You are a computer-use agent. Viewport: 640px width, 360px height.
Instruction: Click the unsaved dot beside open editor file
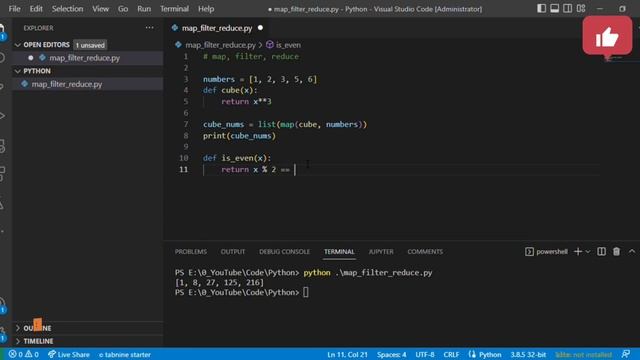[x=31, y=58]
